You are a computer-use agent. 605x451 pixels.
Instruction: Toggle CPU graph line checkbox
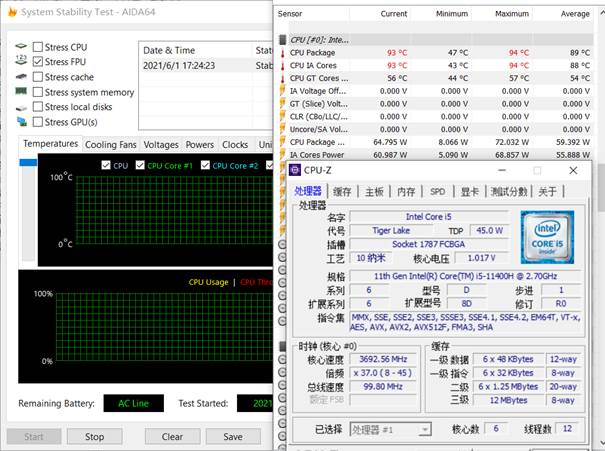(106, 166)
